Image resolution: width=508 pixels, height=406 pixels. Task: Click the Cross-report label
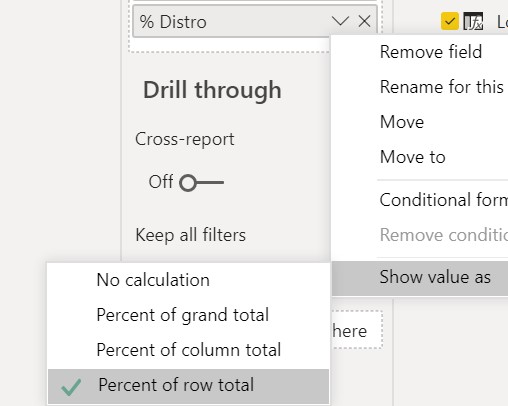coord(185,139)
